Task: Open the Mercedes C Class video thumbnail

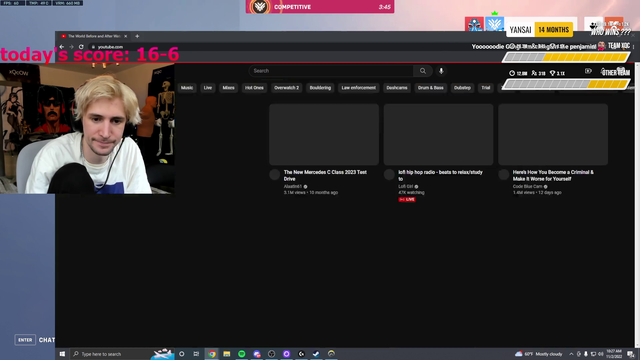Action: 324,134
